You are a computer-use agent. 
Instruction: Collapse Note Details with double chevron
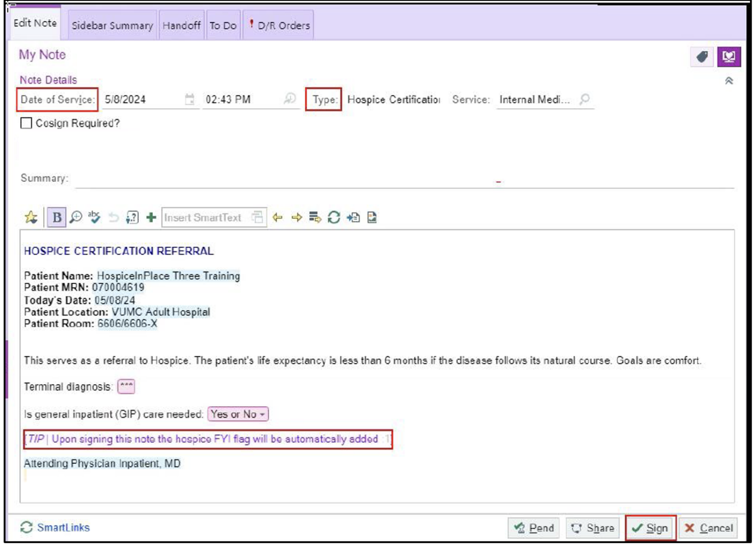[729, 81]
